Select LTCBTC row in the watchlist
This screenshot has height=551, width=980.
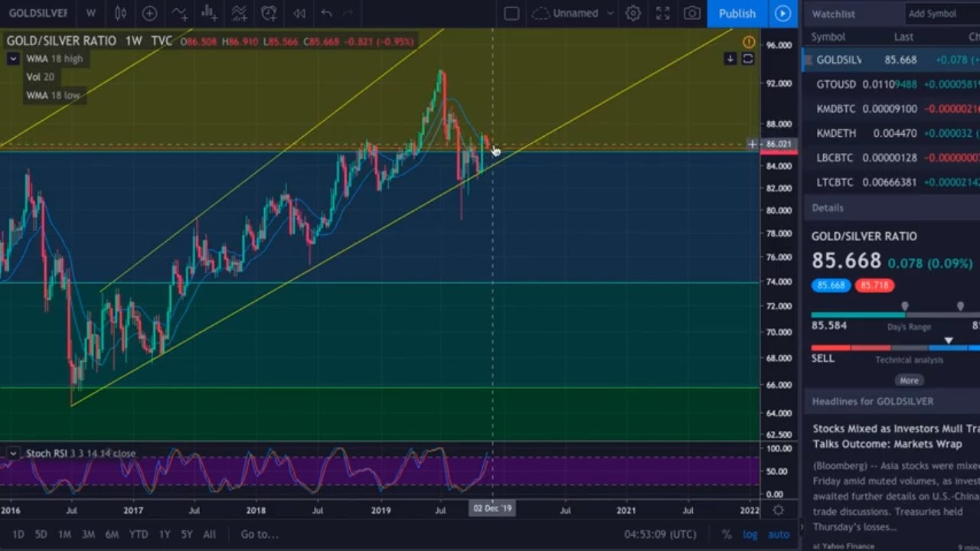pos(890,182)
